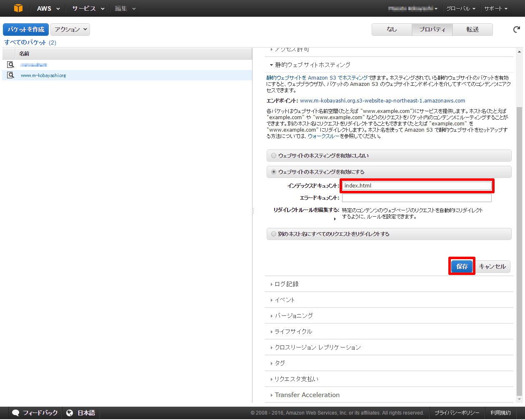
Task: Open the 静的ウェブサイトを Amazon S3 でホスティング link
Action: [317, 77]
